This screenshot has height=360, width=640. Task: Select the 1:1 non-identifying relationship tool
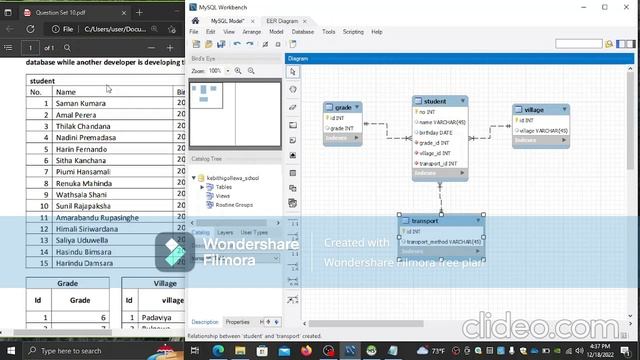click(x=293, y=223)
